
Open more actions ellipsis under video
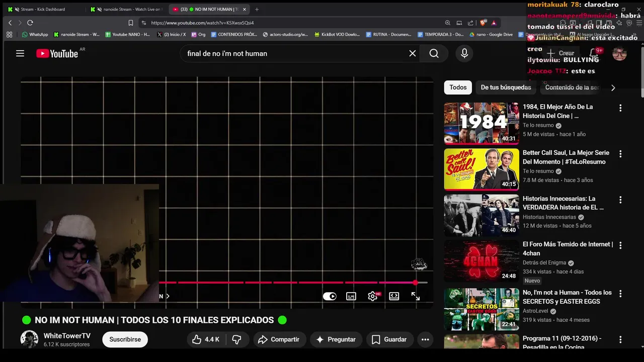tap(425, 339)
